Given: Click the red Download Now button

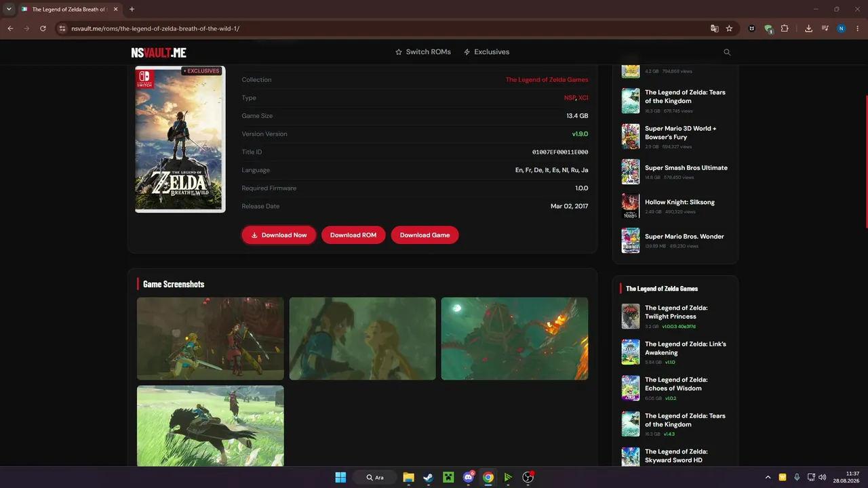Looking at the screenshot, I should pyautogui.click(x=279, y=235).
